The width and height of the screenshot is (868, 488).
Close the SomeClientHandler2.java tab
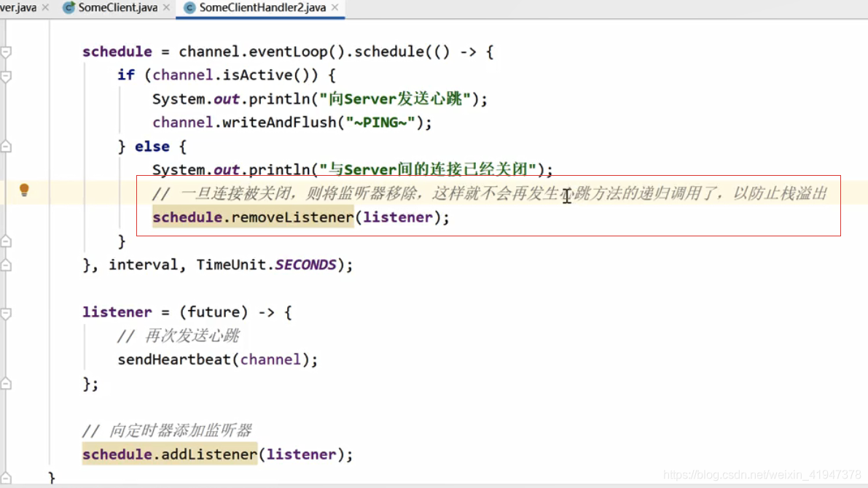[x=335, y=8]
